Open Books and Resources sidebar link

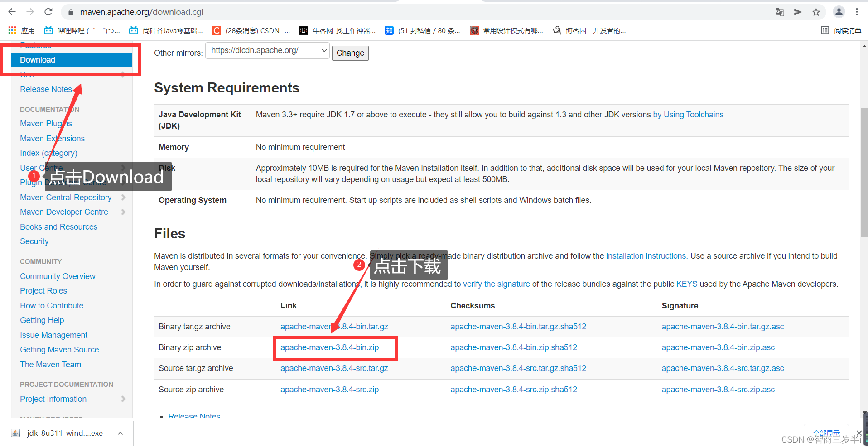coord(58,227)
